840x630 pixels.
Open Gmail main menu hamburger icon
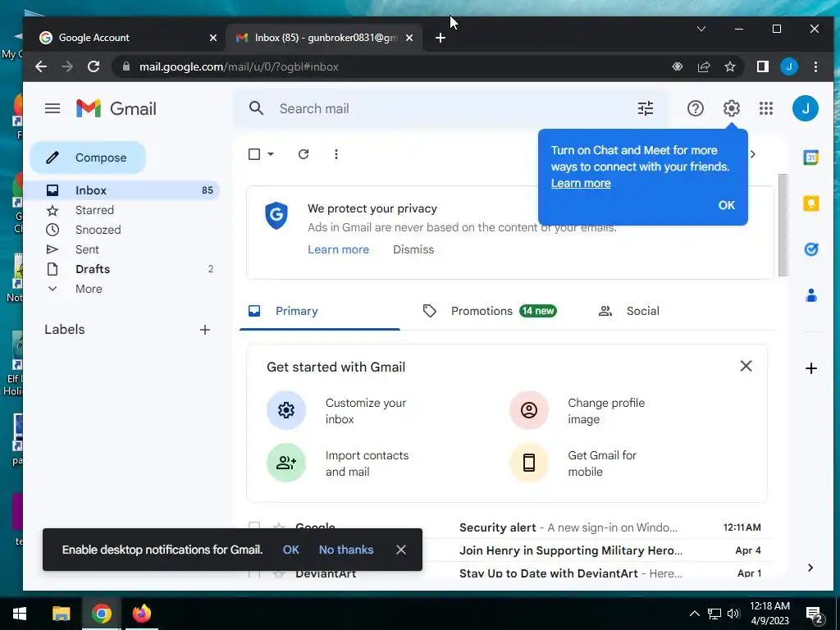pyautogui.click(x=52, y=109)
